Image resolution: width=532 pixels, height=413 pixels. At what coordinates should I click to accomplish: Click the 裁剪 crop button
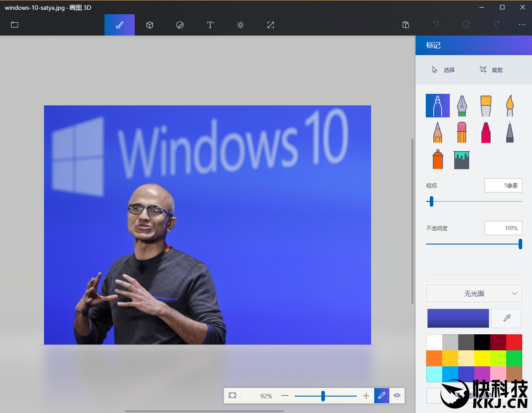click(491, 70)
